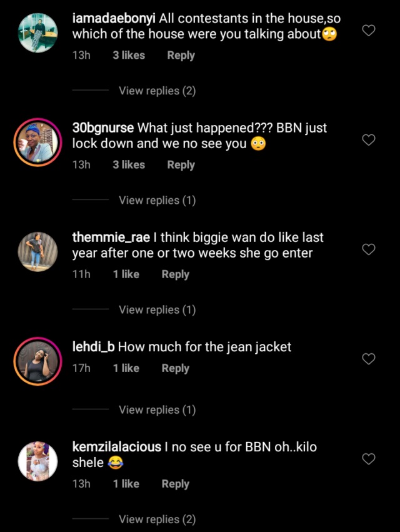View the 3 likes on iamadaebonyi's comment
400x532 pixels.
point(128,55)
